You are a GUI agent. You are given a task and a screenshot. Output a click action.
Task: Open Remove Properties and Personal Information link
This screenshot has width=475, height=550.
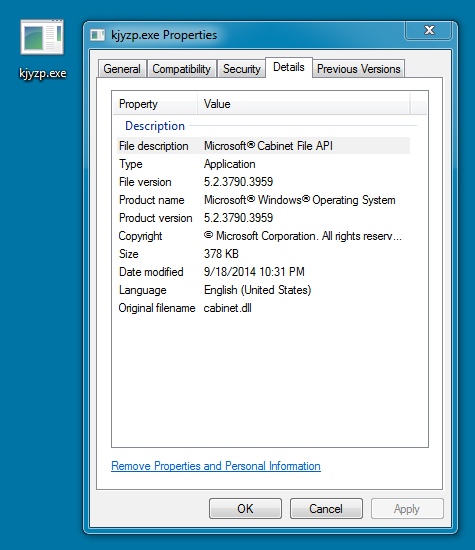point(216,466)
